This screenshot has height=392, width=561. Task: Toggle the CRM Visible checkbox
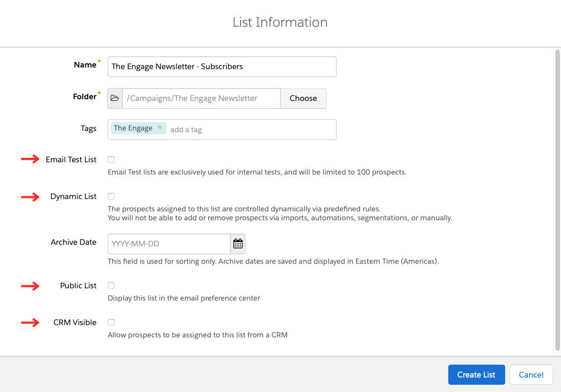(x=111, y=322)
